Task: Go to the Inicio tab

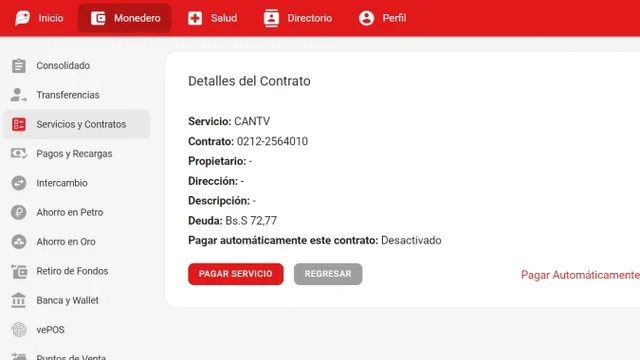Action: pyautogui.click(x=39, y=18)
